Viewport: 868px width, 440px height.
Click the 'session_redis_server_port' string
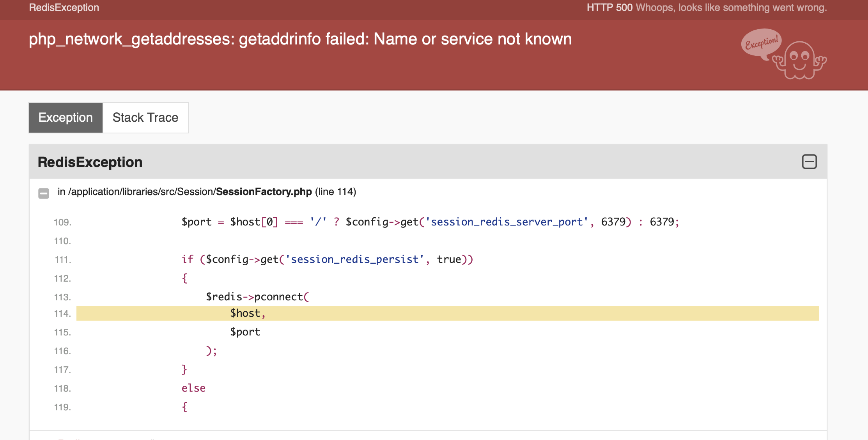coord(507,222)
